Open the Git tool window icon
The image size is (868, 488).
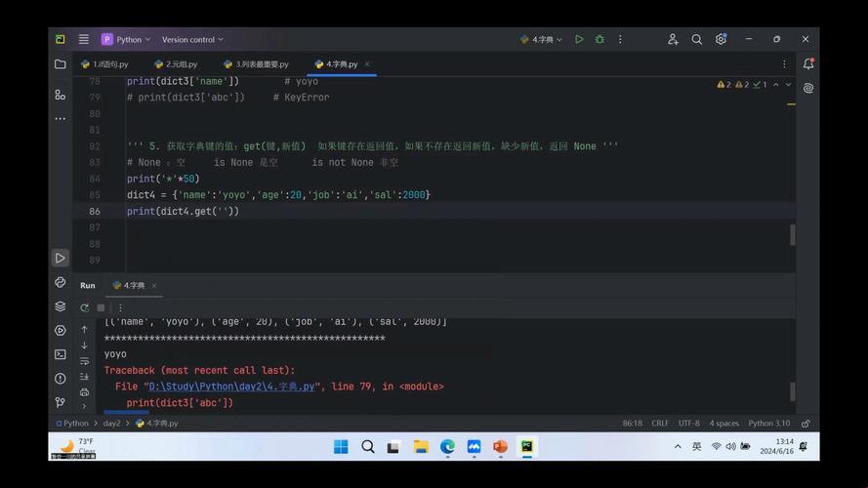coord(61,402)
